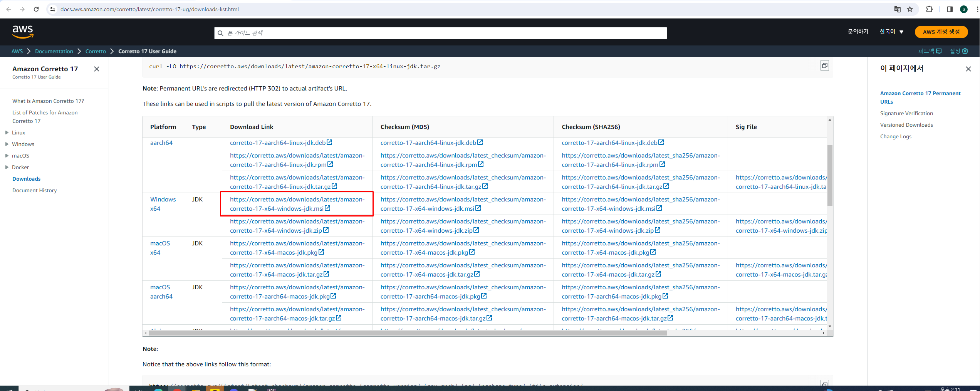980x391 pixels.
Task: Download corretto-17-x64-macos-jdk.pkg link
Action: [297, 248]
